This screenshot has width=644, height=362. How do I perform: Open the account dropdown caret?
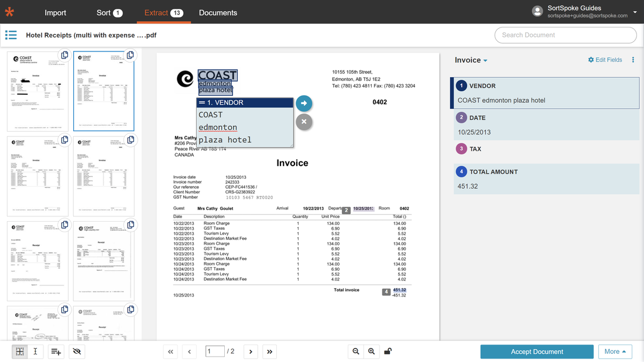(635, 12)
